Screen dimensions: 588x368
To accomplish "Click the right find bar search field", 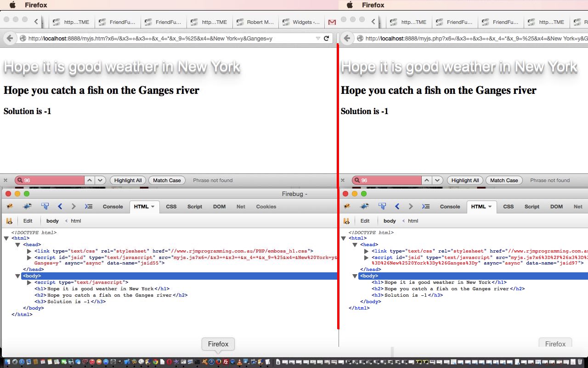I will coord(387,180).
